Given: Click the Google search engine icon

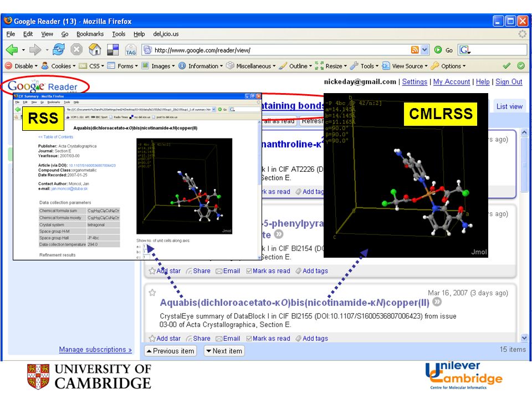Looking at the screenshot, I should [x=464, y=50].
